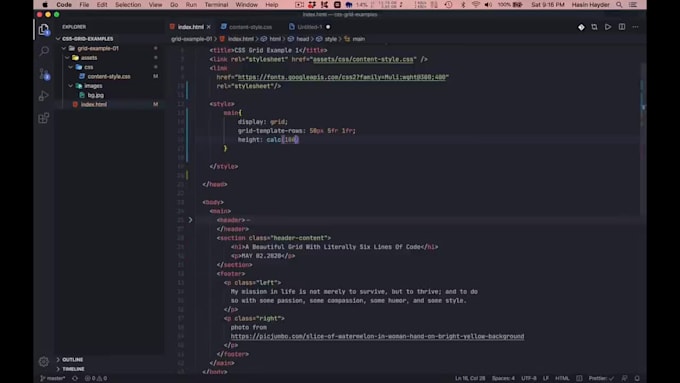Open Spotlight search in macOS menu bar

coord(619,5)
